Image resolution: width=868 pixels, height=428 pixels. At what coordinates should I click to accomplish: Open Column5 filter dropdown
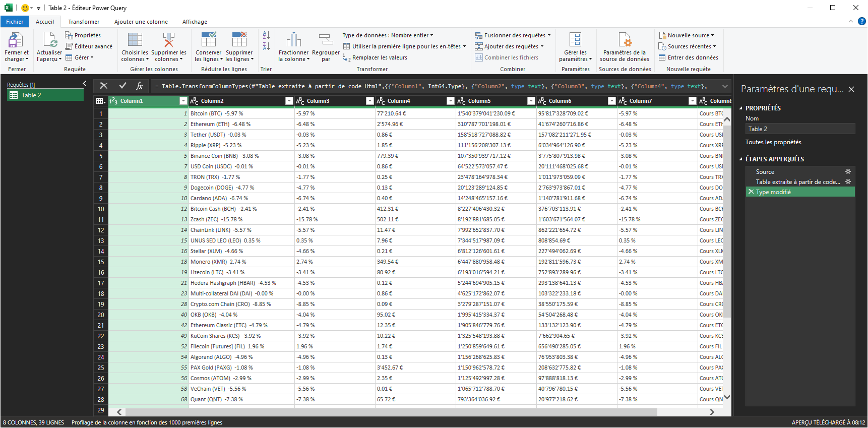(x=531, y=101)
